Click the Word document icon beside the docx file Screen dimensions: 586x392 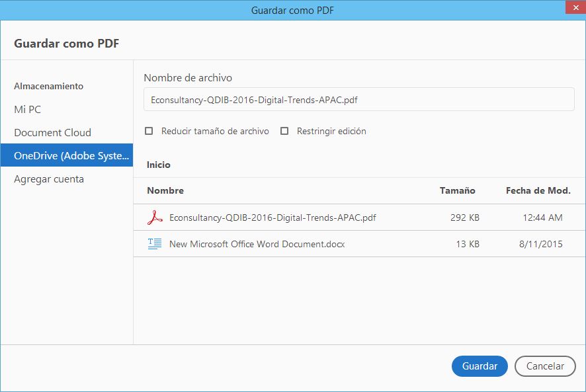[153, 243]
